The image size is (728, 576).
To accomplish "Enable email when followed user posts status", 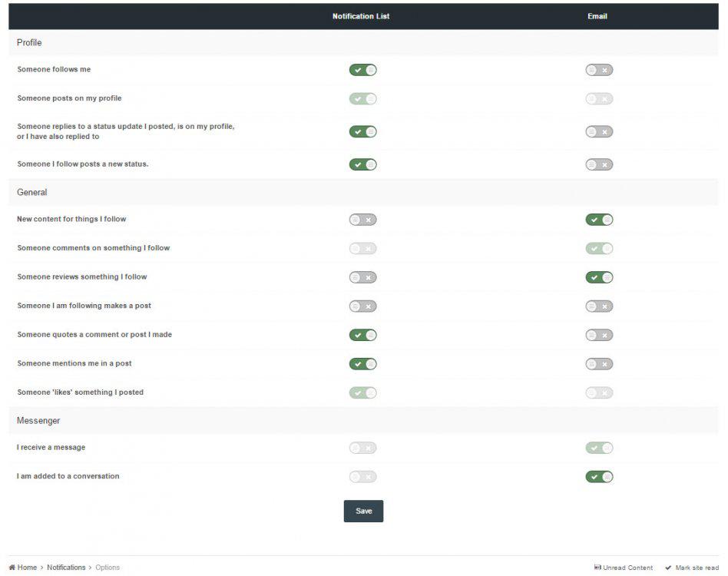I will 599,164.
